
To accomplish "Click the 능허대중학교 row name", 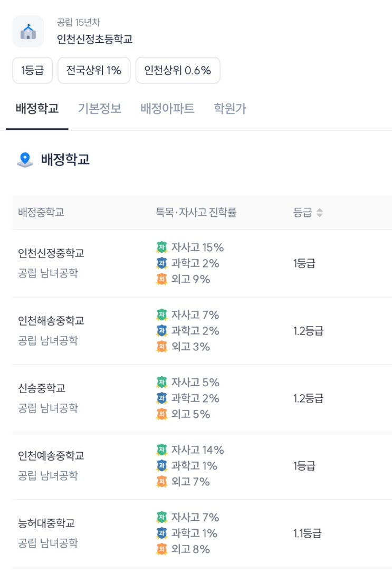I will click(46, 523).
